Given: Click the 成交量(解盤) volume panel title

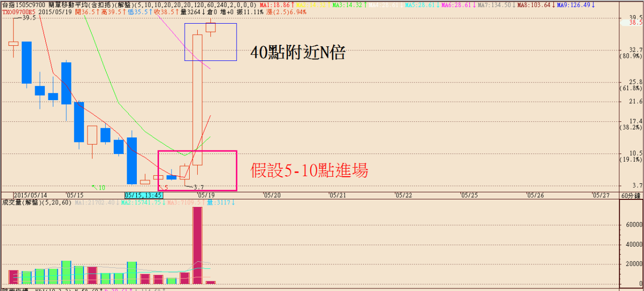Looking at the screenshot, I should (21, 202).
